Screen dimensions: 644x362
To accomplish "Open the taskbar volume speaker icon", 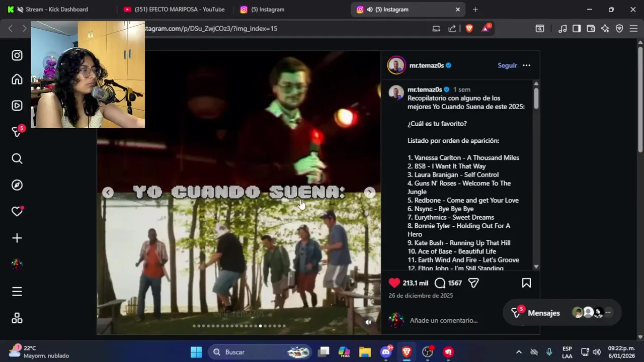I will click(597, 352).
